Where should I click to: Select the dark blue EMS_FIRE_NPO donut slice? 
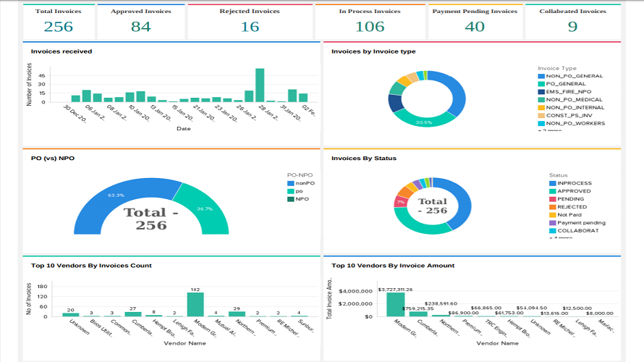pos(395,103)
